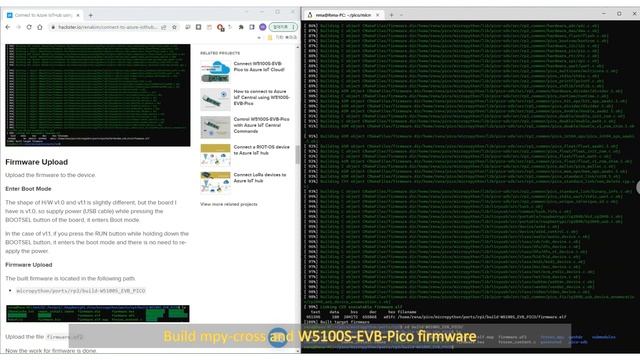Open How to connect to Azure IoT Central link

pyautogui.click(x=262, y=98)
